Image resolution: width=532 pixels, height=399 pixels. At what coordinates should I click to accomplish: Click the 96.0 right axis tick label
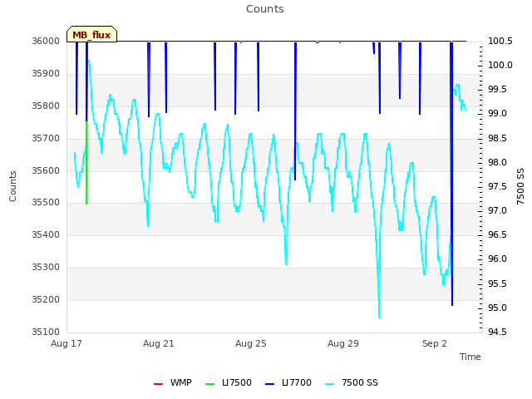click(x=497, y=259)
